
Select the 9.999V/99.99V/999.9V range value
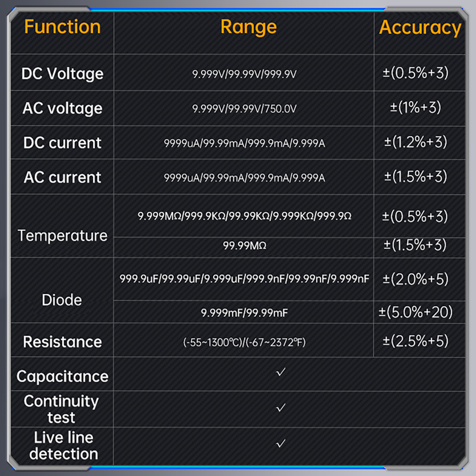point(244,74)
